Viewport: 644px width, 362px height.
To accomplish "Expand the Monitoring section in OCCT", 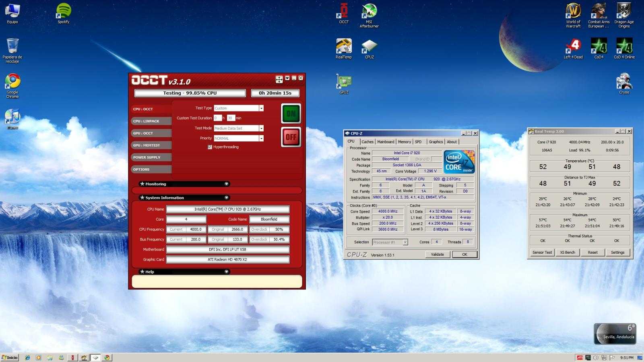I will click(x=227, y=184).
